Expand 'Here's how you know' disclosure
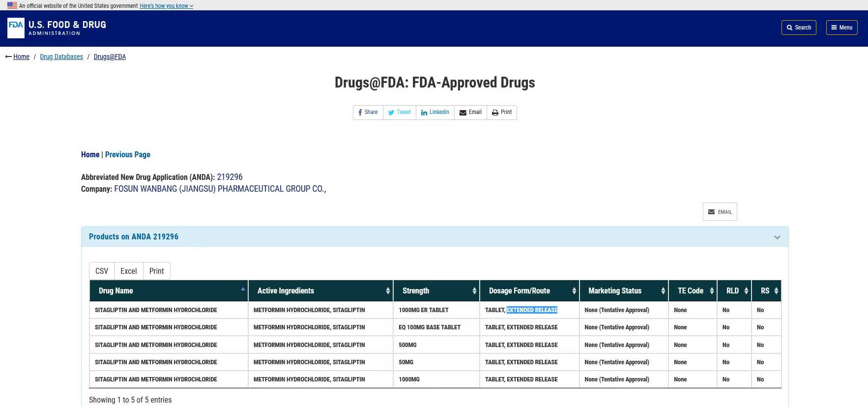Viewport: 868px width, 407px height. (166, 6)
